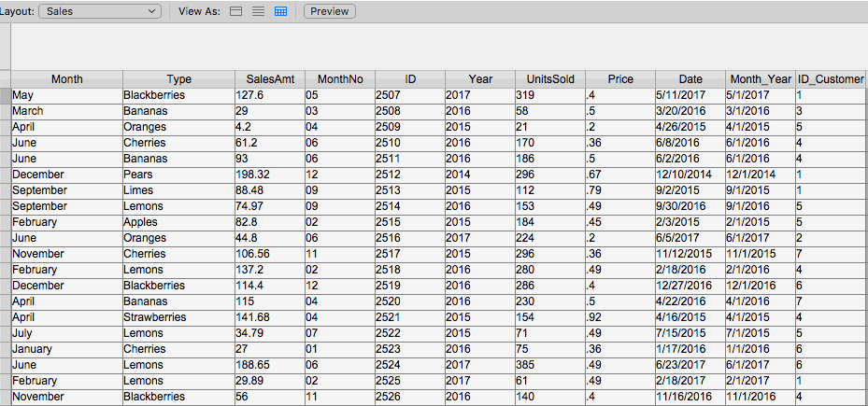Click the ID cell 2512
This screenshot has width=868, height=406.
[x=410, y=175]
